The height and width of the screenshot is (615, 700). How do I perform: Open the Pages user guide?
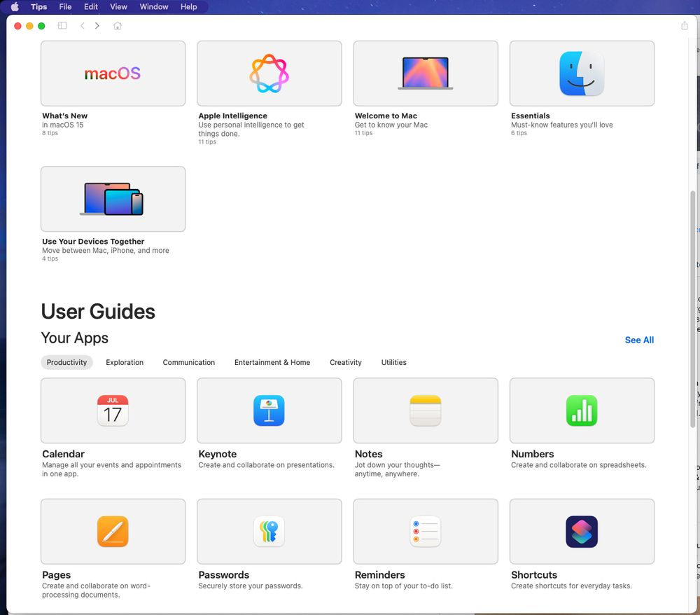click(113, 532)
